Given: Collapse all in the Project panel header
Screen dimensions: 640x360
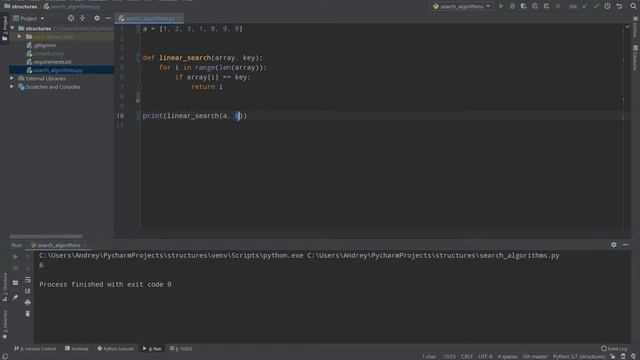Looking at the screenshot, I should 82,18.
